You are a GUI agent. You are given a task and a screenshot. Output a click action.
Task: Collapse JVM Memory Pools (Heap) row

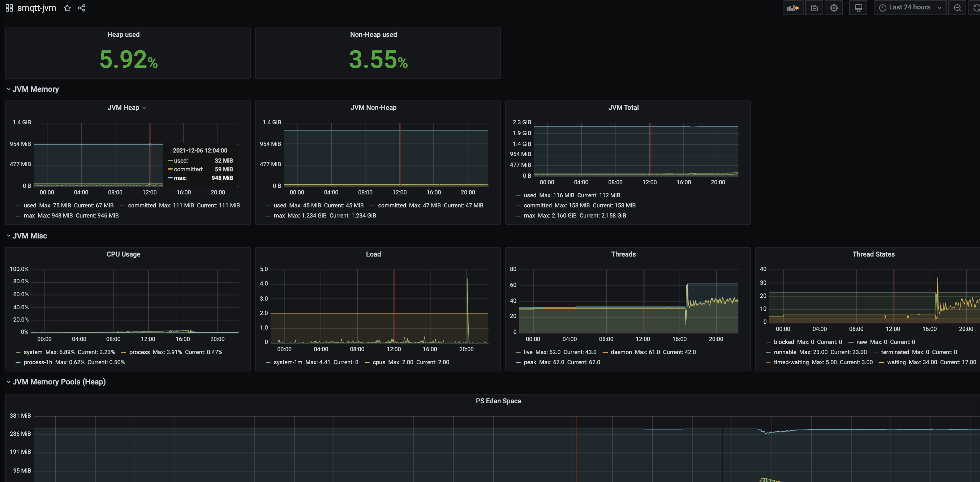(x=59, y=382)
